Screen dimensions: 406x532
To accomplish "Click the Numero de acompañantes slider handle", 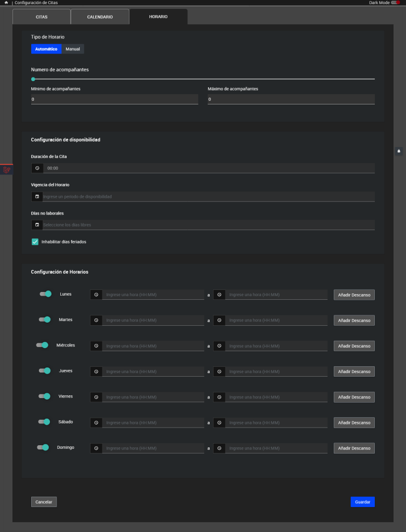I will [33, 79].
